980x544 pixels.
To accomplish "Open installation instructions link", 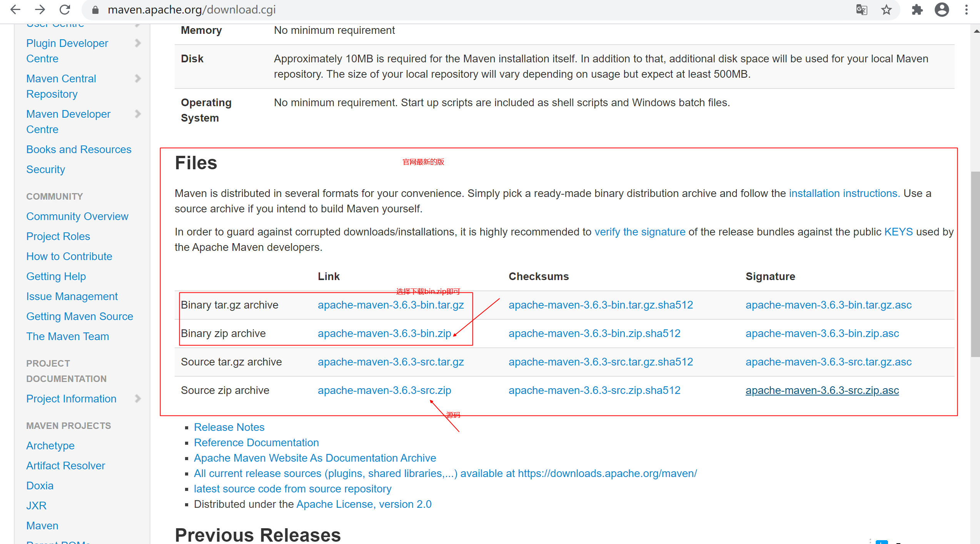I will click(x=844, y=193).
